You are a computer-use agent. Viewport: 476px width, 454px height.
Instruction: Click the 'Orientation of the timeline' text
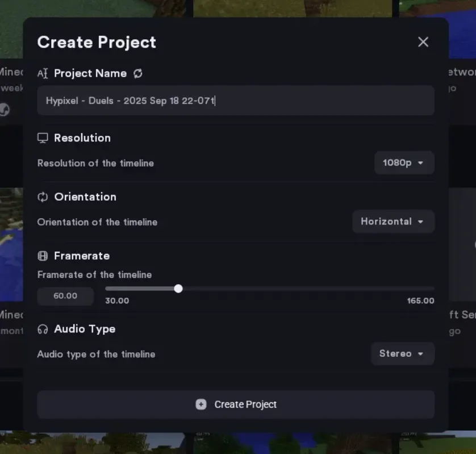(x=97, y=222)
